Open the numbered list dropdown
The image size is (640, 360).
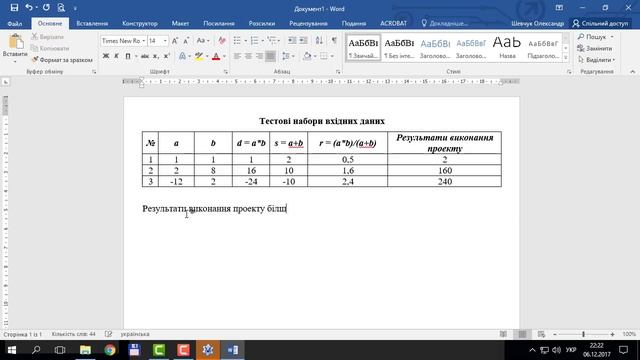pos(262,40)
